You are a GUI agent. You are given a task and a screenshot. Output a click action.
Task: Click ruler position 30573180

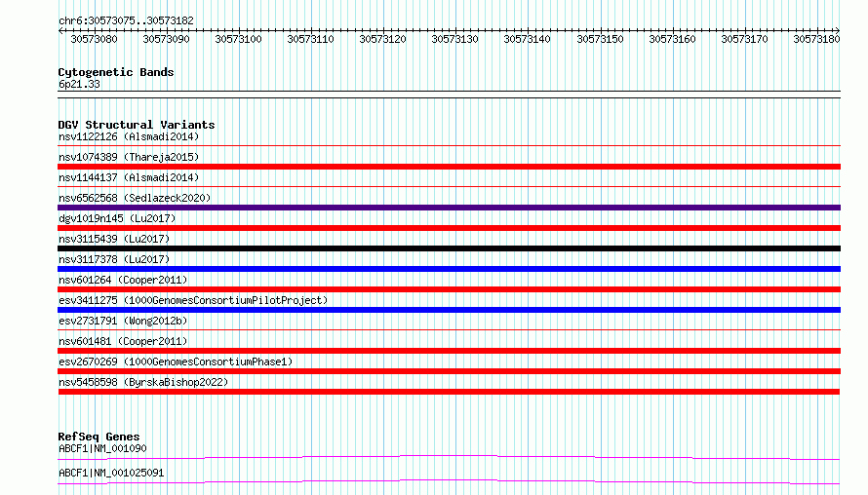(x=816, y=39)
